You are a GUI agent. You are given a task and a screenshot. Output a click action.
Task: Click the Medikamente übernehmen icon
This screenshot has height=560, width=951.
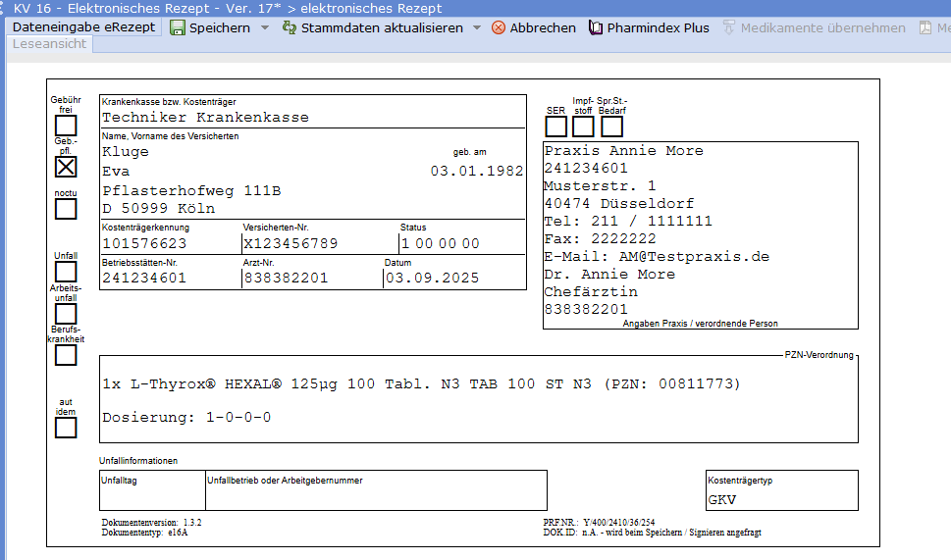point(729,27)
